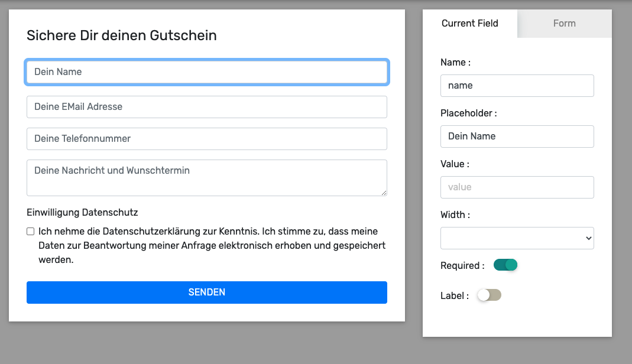The height and width of the screenshot is (364, 632).
Task: Open the Form tab
Action: pos(564,24)
